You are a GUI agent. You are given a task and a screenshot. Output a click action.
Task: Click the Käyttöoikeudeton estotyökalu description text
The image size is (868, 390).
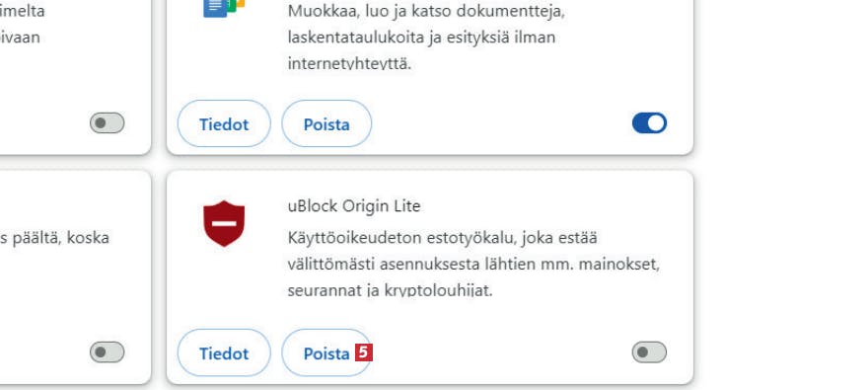[x=442, y=238]
